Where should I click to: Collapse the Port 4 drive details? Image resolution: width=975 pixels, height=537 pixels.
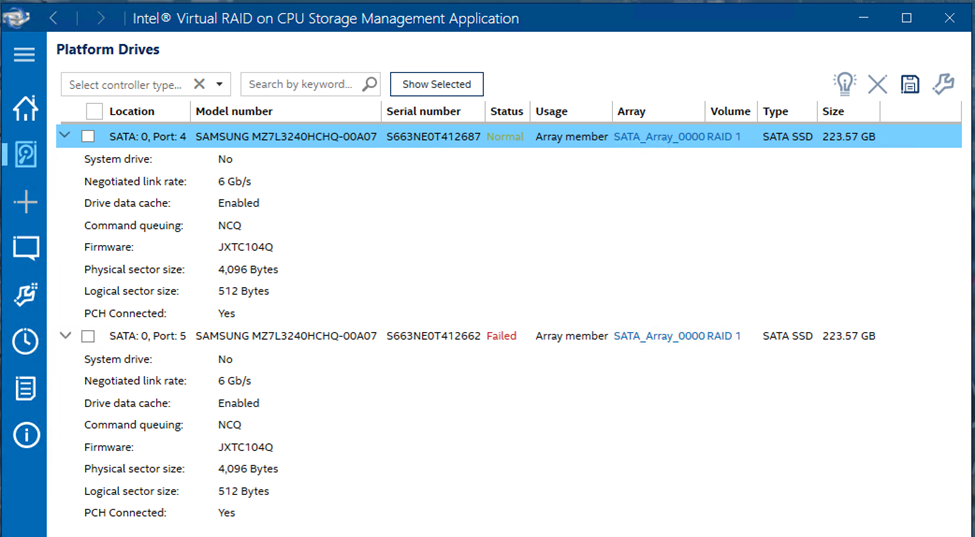click(65, 135)
